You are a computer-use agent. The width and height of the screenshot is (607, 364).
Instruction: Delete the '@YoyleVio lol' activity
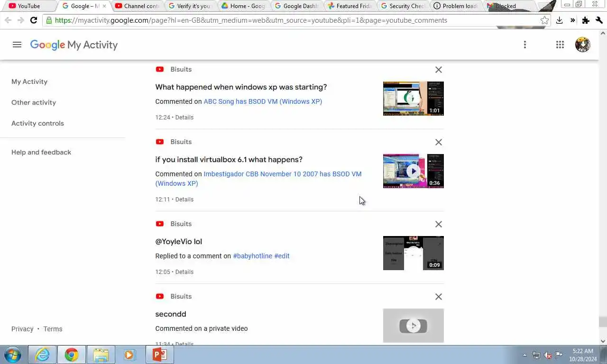coord(439,224)
